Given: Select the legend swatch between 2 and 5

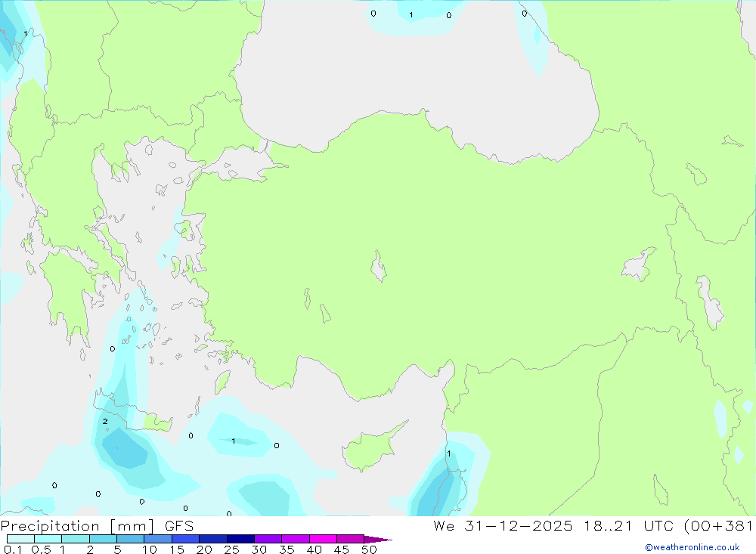Looking at the screenshot, I should point(103,539).
